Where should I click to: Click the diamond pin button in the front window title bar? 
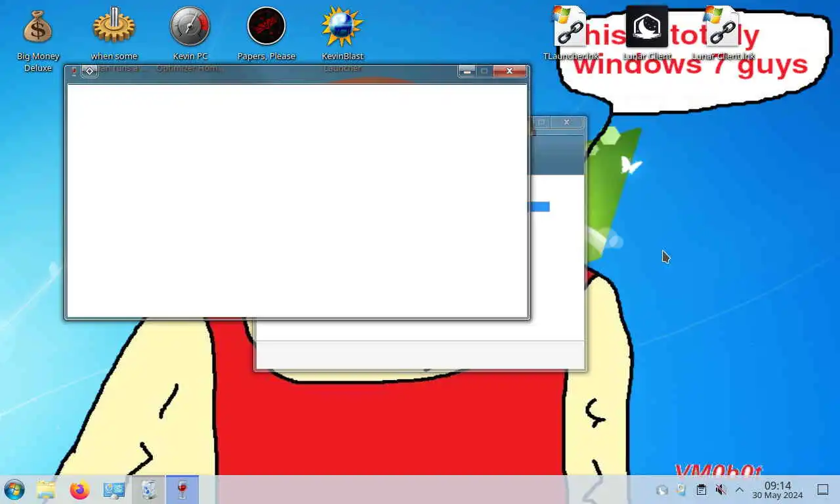[x=90, y=71]
